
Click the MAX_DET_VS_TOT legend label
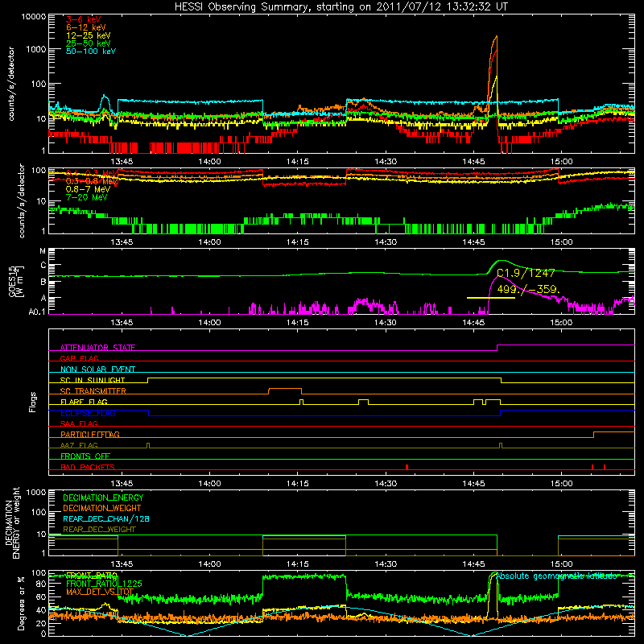click(x=100, y=592)
